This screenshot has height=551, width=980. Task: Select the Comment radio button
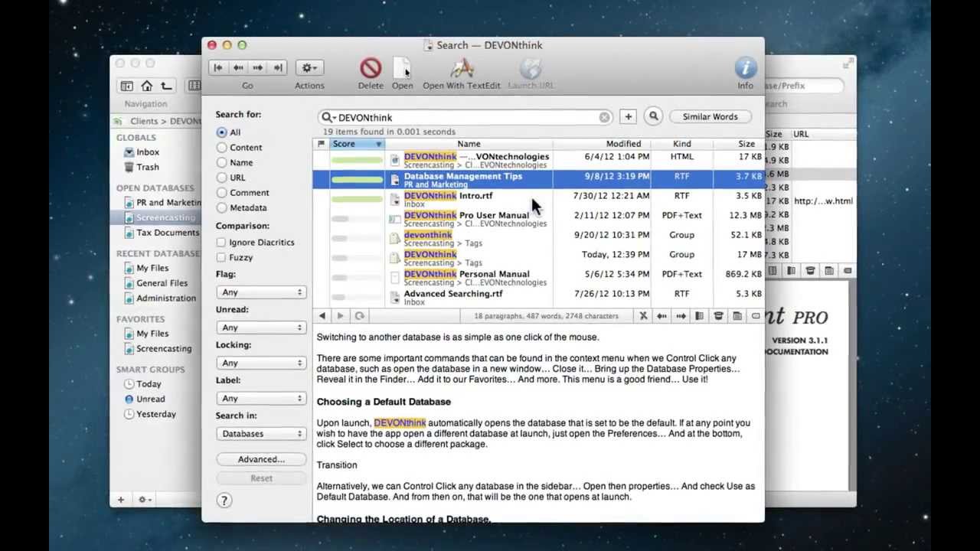222,193
